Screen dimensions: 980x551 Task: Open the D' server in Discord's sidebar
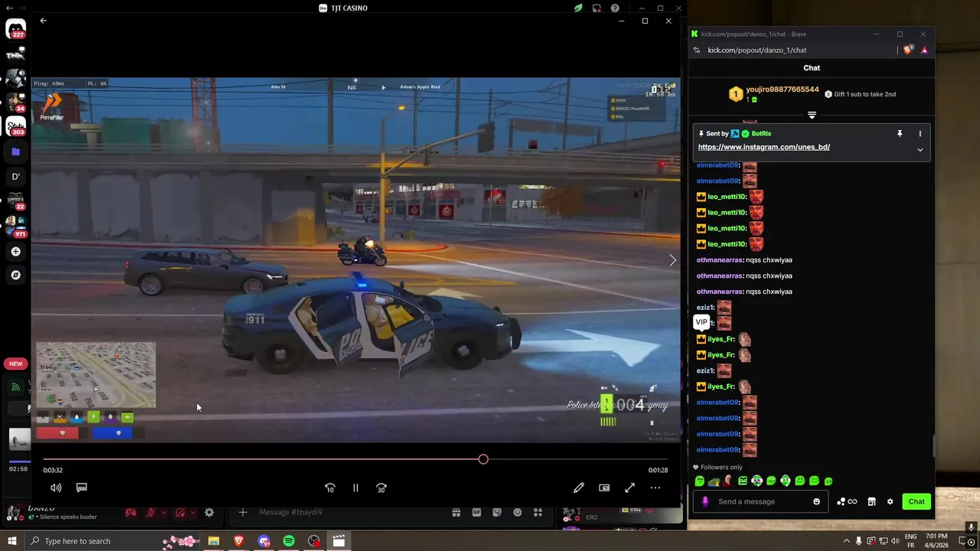point(15,176)
